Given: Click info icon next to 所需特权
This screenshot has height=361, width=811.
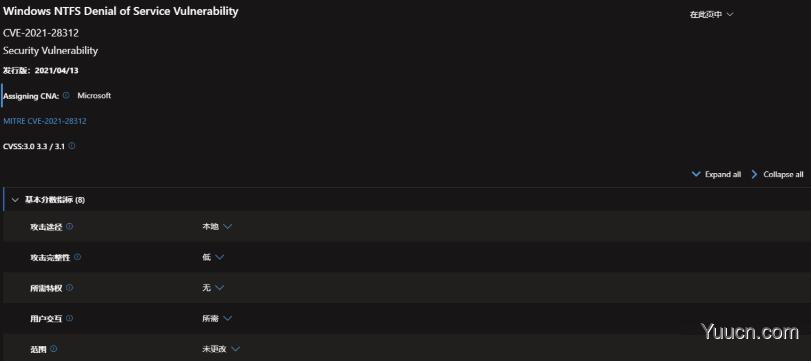Looking at the screenshot, I should (x=70, y=288).
